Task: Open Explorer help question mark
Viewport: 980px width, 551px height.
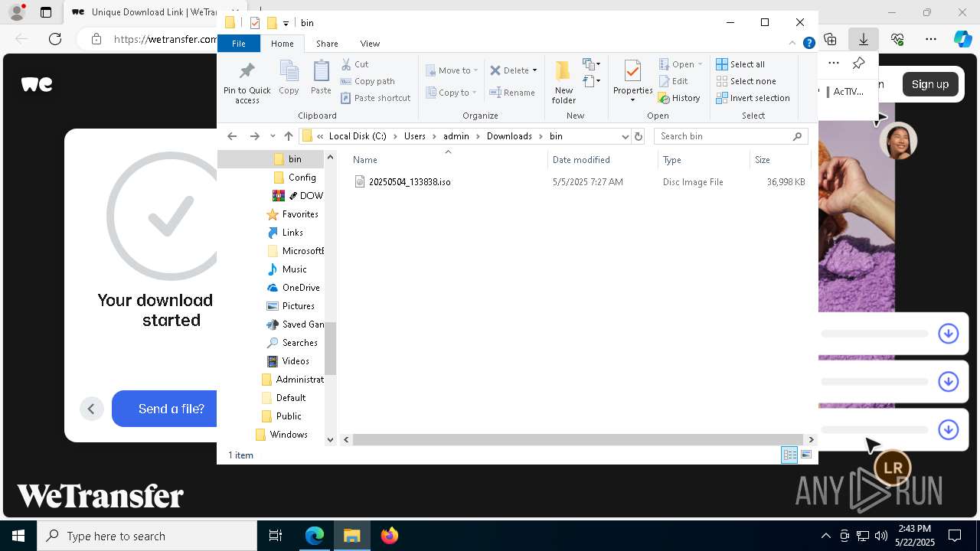Action: (808, 44)
